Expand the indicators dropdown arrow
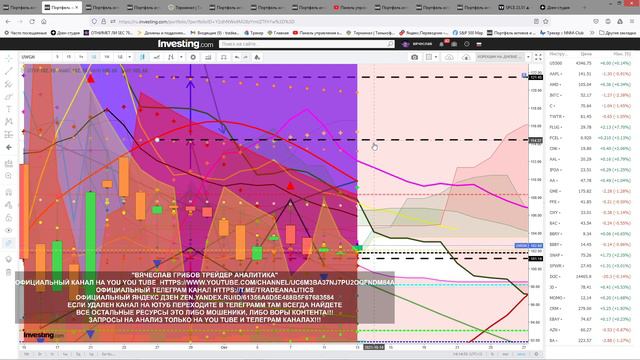Image resolution: width=640 pixels, height=360 pixels. point(181,57)
